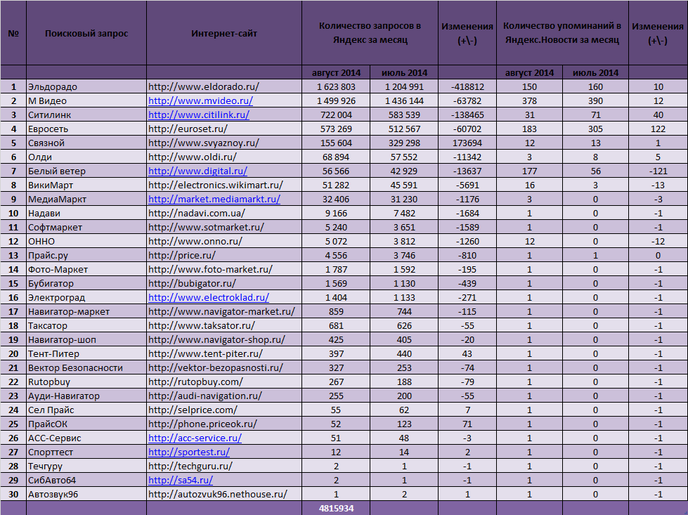Click the 'М Видео' cell

tap(86, 101)
